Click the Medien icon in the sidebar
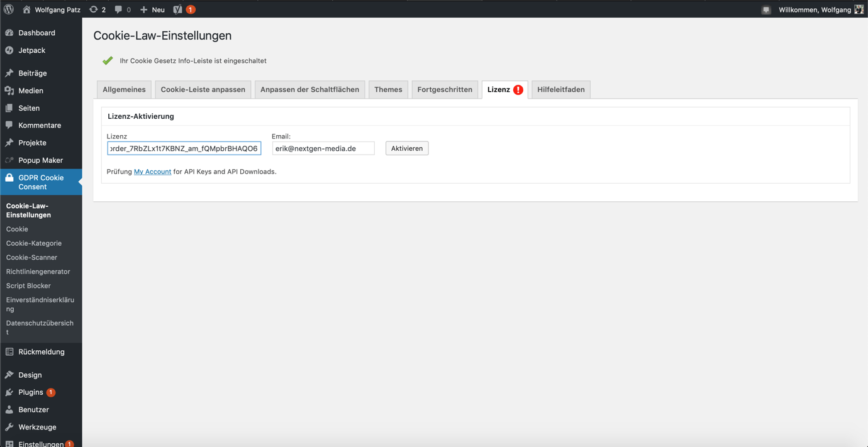 9,91
